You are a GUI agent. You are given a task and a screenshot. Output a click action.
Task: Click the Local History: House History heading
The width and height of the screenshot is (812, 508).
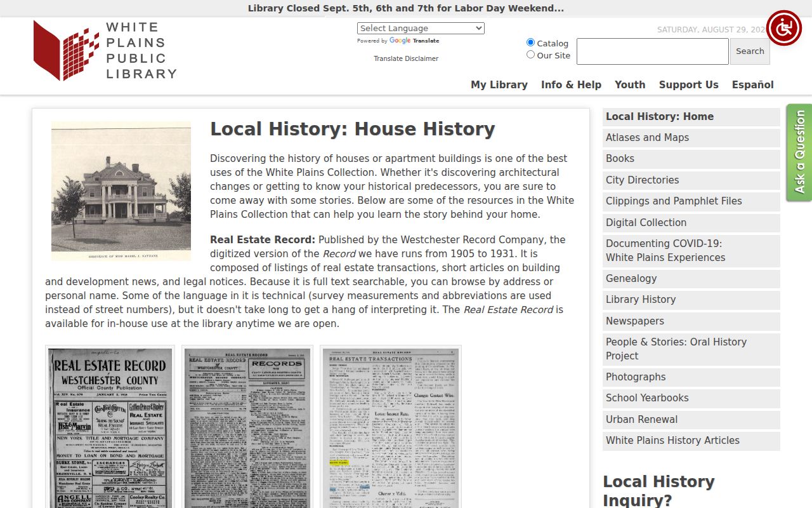[x=353, y=129]
